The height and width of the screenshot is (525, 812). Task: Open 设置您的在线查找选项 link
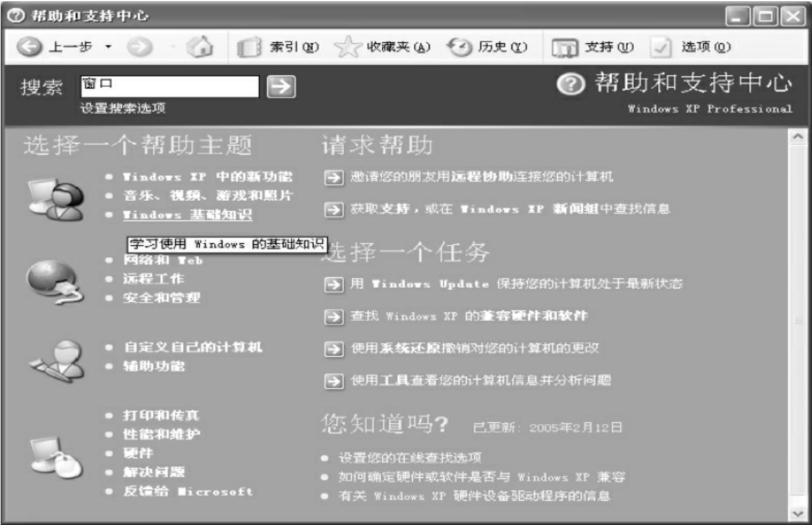409,458
